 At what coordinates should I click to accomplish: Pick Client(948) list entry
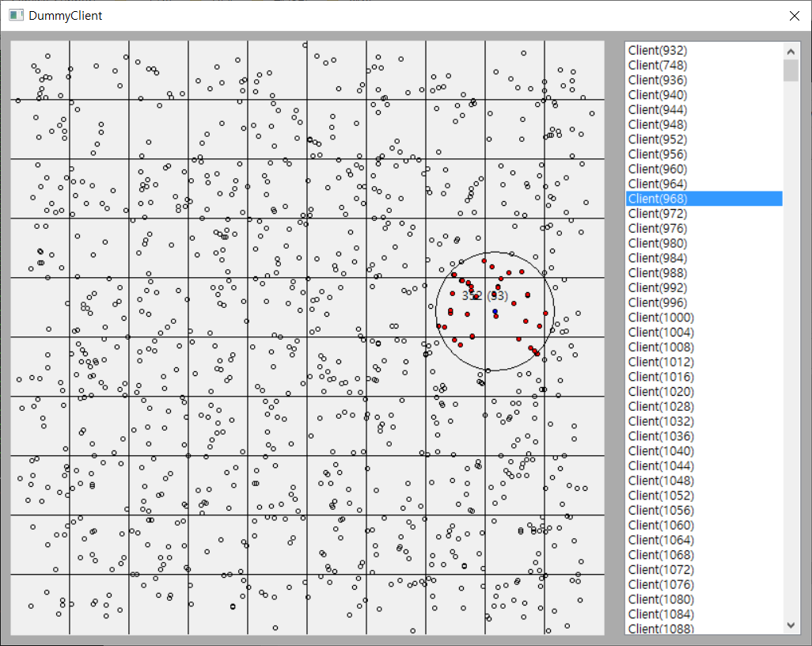pyautogui.click(x=704, y=124)
